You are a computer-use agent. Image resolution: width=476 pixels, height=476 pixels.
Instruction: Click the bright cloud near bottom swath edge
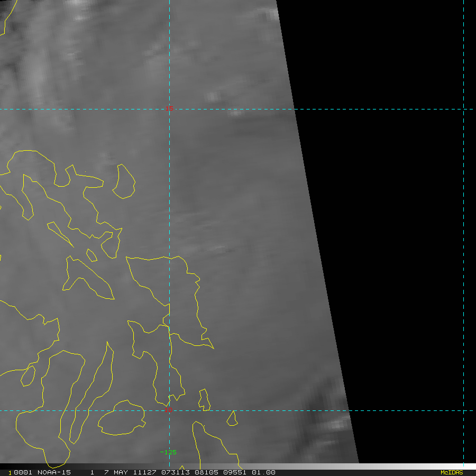(x=336, y=424)
